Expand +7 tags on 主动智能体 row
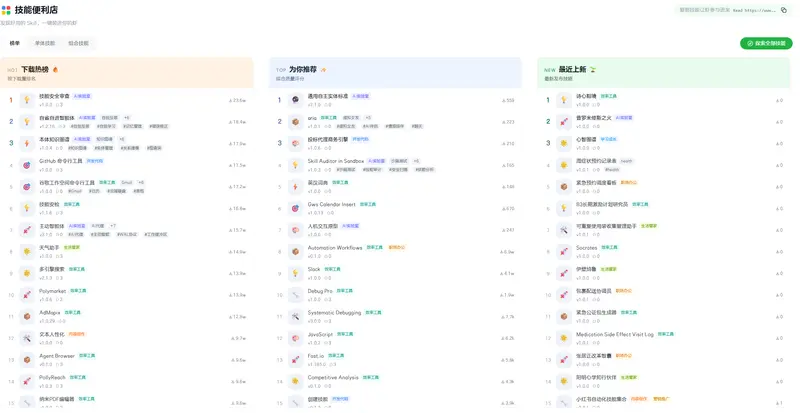The image size is (800, 413). click(113, 226)
